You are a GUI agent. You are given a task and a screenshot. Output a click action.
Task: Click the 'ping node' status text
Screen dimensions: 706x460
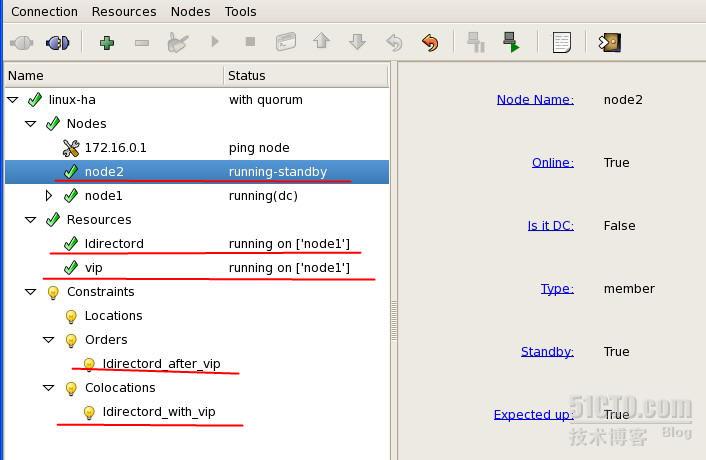click(259, 148)
